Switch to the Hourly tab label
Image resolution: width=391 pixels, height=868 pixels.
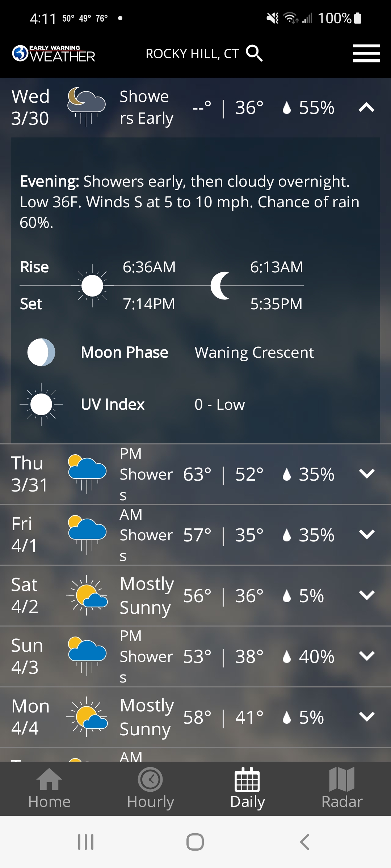pyautogui.click(x=151, y=802)
